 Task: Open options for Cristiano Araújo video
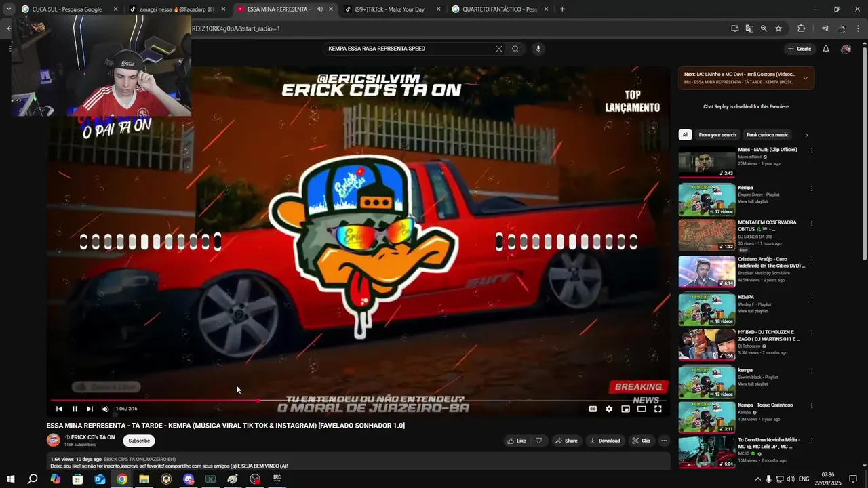812,260
